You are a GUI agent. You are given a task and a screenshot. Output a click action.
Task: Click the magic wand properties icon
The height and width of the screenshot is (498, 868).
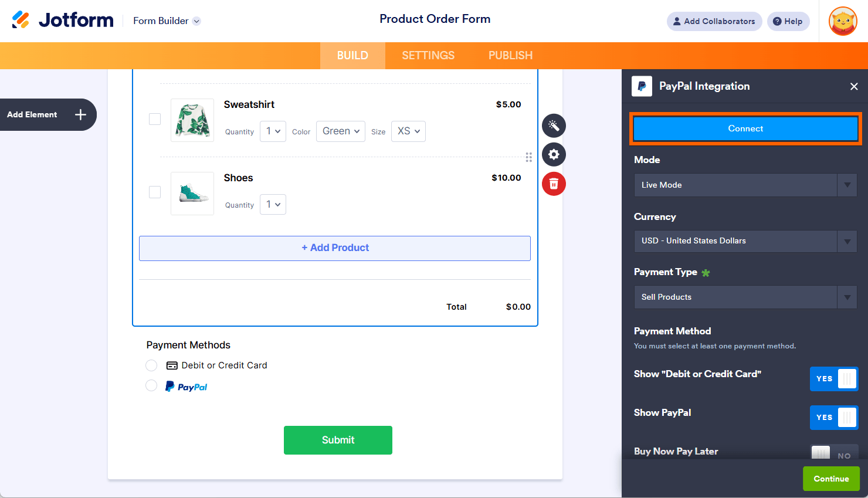554,126
